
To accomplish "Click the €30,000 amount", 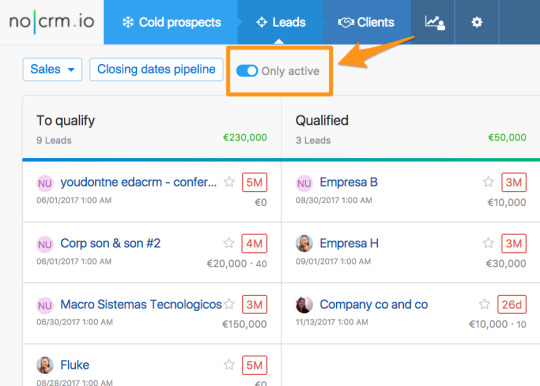I will tap(506, 263).
